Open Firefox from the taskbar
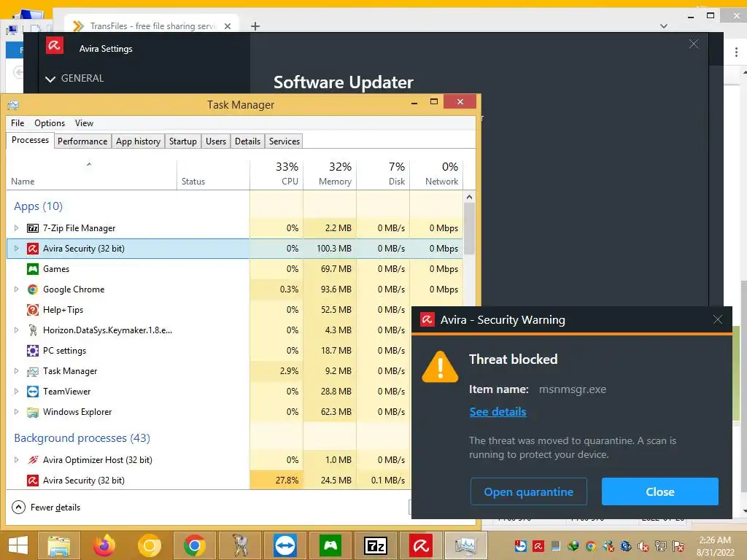The height and width of the screenshot is (560, 747). point(104,545)
